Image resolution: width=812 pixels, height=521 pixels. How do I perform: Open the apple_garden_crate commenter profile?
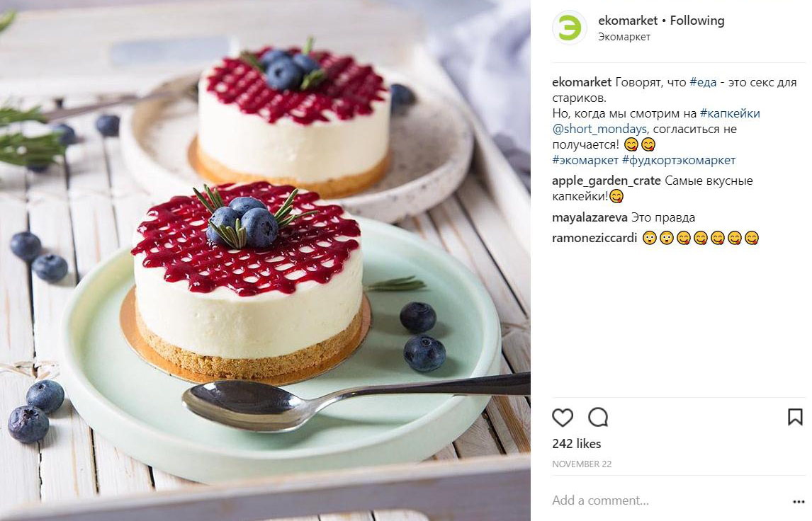coord(607,181)
